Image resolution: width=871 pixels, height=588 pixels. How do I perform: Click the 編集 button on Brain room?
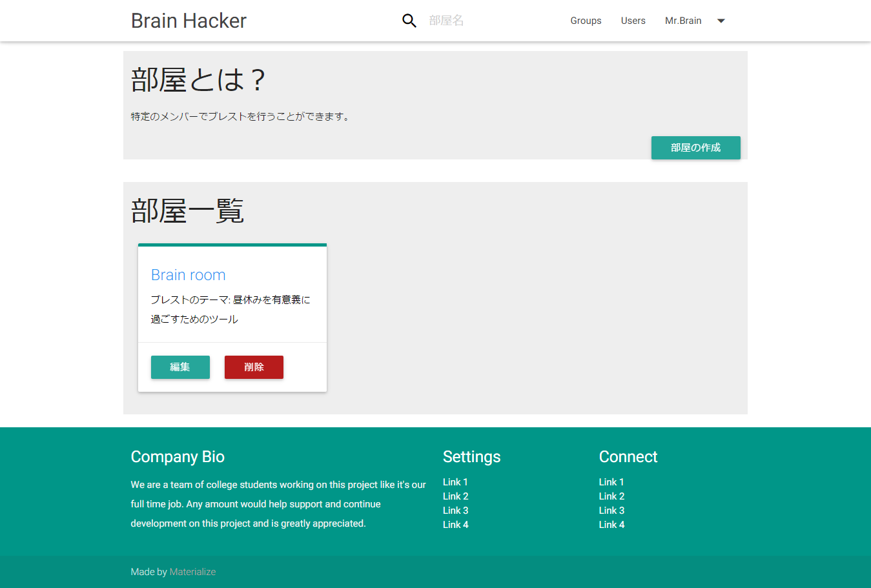(x=180, y=367)
